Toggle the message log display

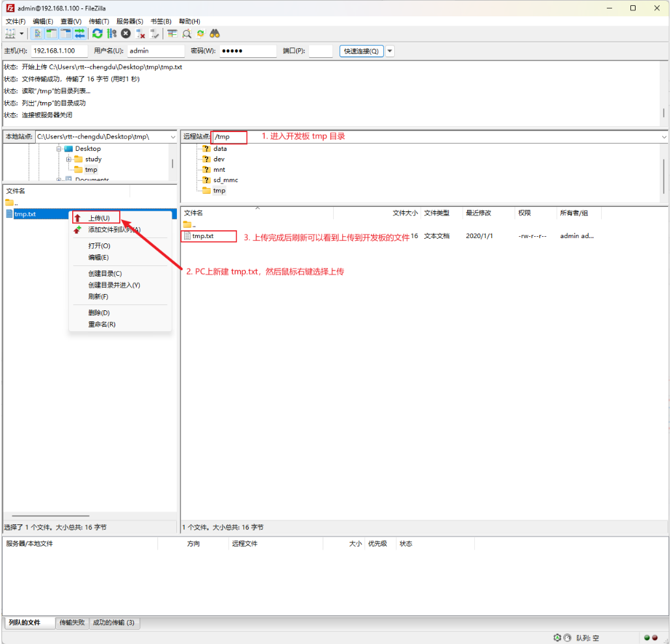coord(37,33)
